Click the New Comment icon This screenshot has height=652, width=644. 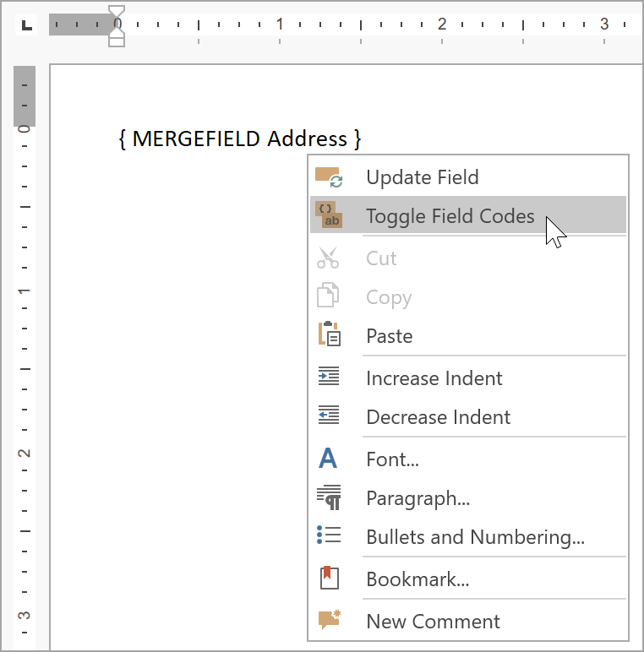tap(328, 620)
